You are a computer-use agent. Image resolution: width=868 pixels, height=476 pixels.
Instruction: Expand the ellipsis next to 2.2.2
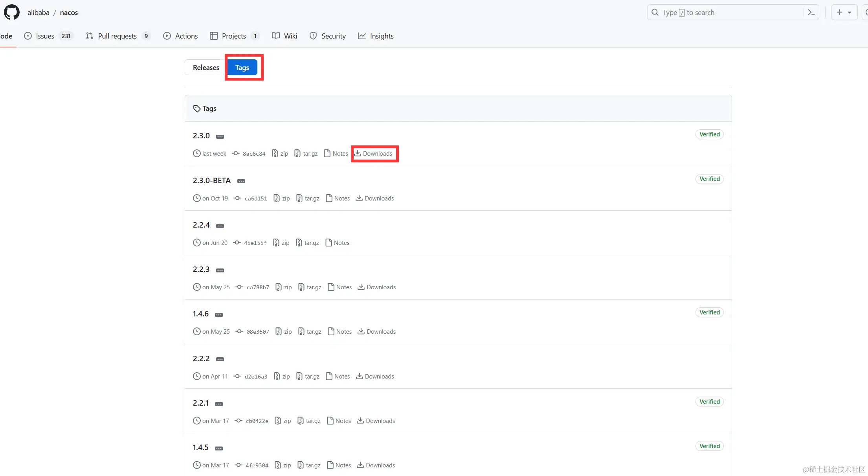(x=220, y=359)
